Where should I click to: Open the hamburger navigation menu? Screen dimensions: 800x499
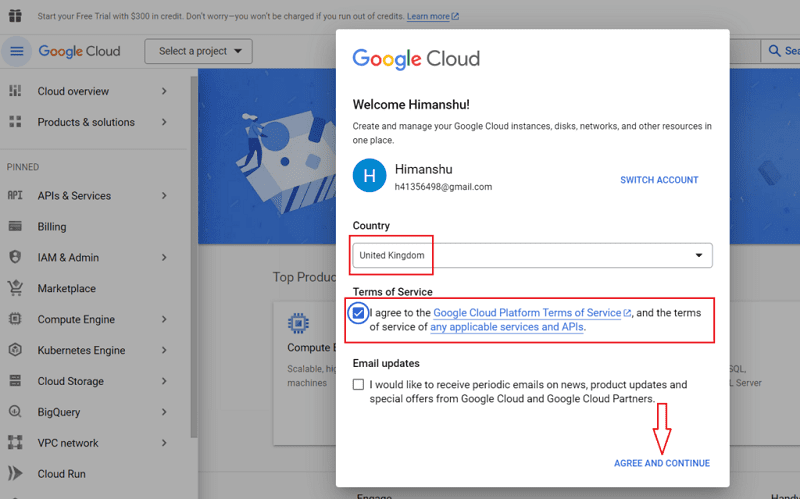tap(17, 51)
